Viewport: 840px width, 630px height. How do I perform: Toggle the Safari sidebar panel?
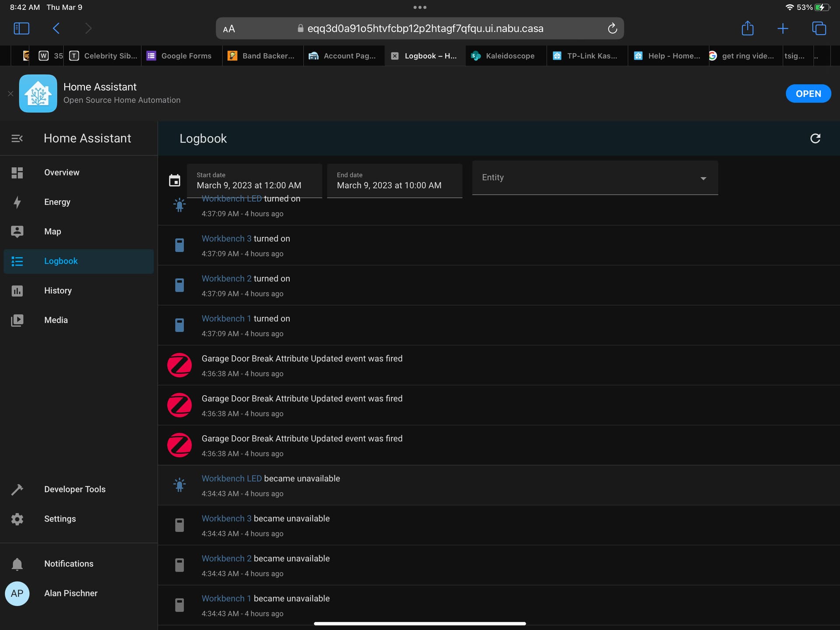[21, 28]
